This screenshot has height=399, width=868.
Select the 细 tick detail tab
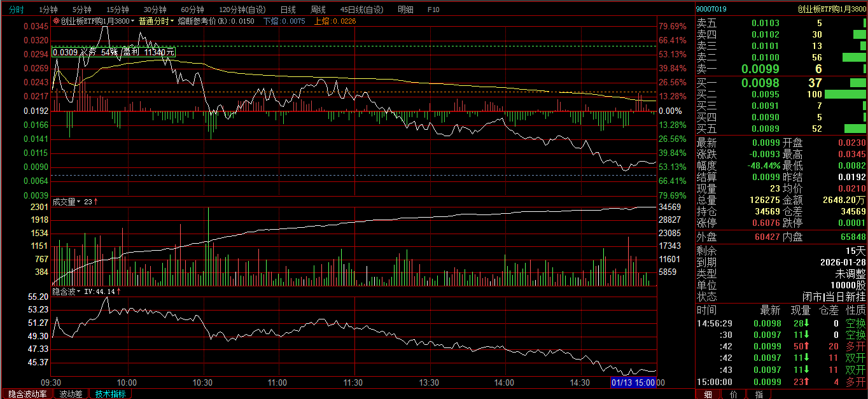pyautogui.click(x=708, y=394)
